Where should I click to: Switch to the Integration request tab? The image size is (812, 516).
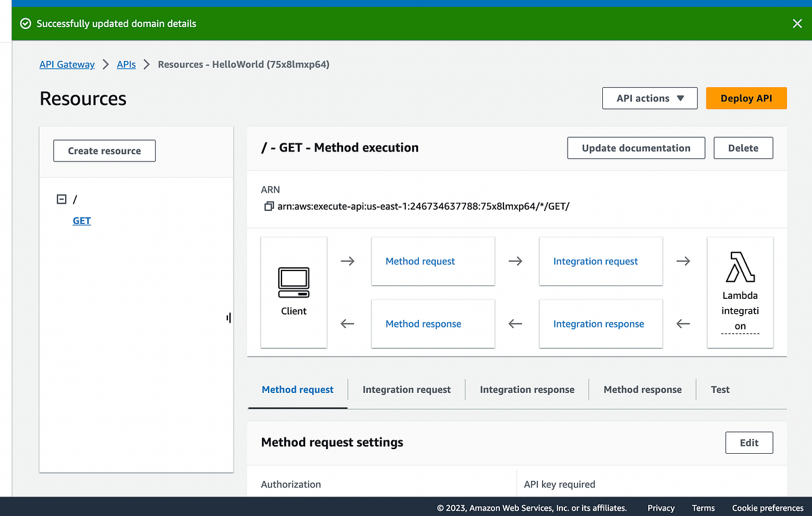coord(406,390)
